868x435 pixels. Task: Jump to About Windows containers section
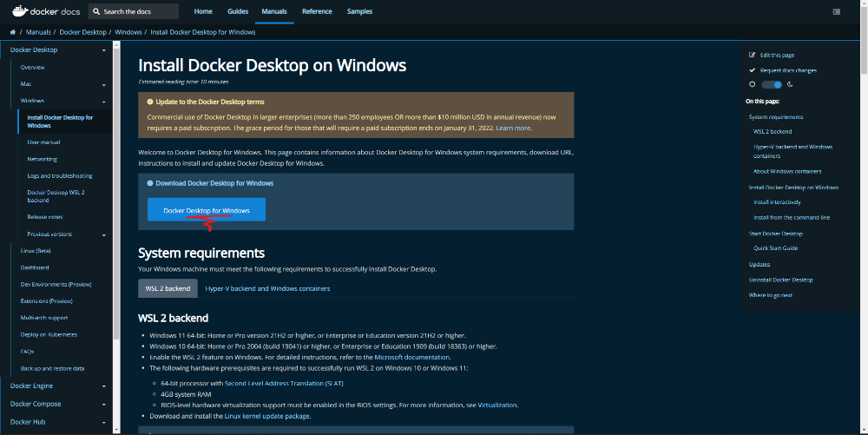click(787, 172)
